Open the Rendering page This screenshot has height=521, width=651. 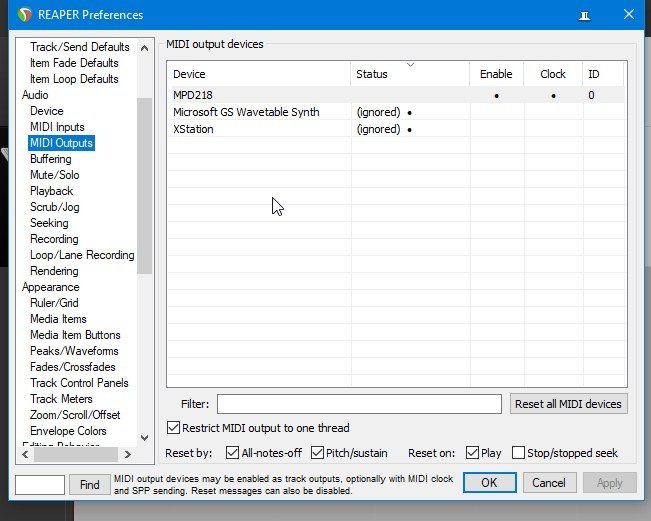pyautogui.click(x=54, y=271)
